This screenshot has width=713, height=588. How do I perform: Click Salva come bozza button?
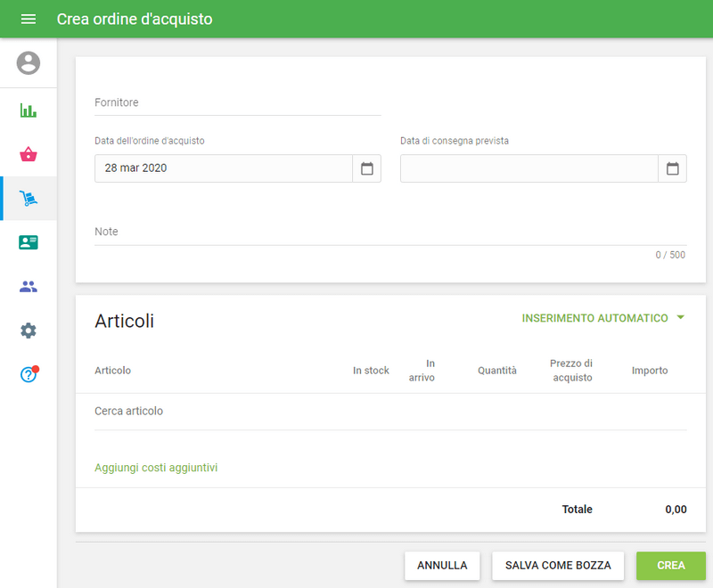[x=558, y=565]
